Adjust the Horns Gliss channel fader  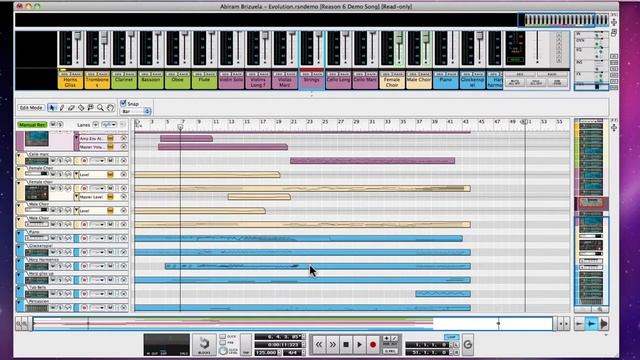(77, 36)
